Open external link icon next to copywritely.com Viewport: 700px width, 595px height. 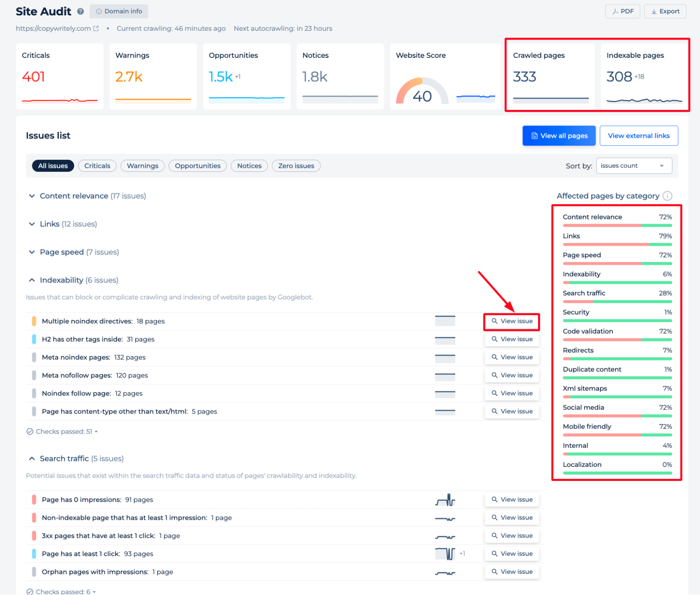click(x=96, y=28)
